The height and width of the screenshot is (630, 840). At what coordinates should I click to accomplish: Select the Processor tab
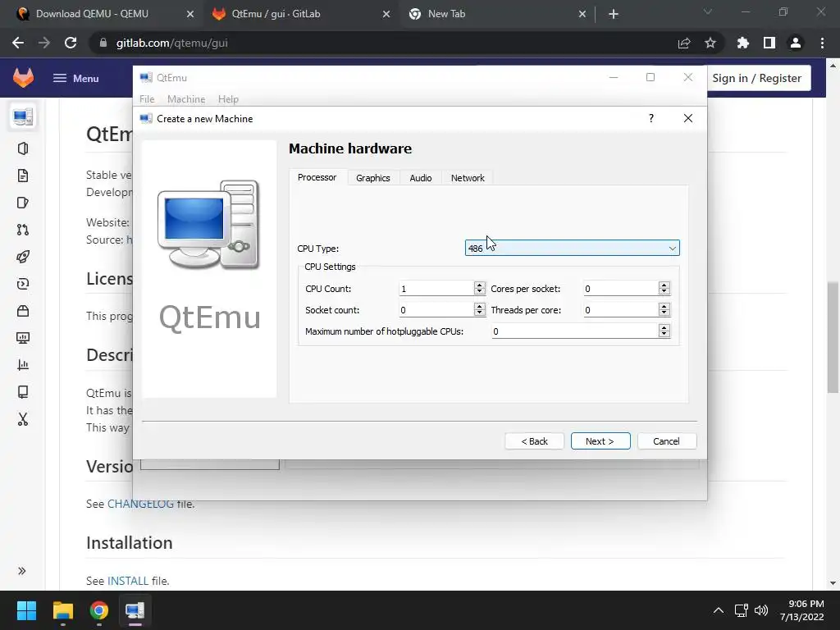317,177
